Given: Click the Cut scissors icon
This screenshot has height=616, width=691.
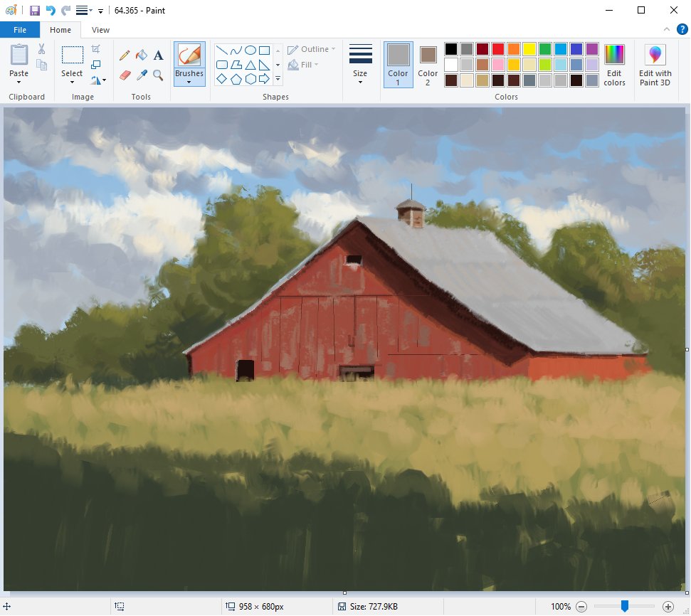Looking at the screenshot, I should tap(41, 49).
